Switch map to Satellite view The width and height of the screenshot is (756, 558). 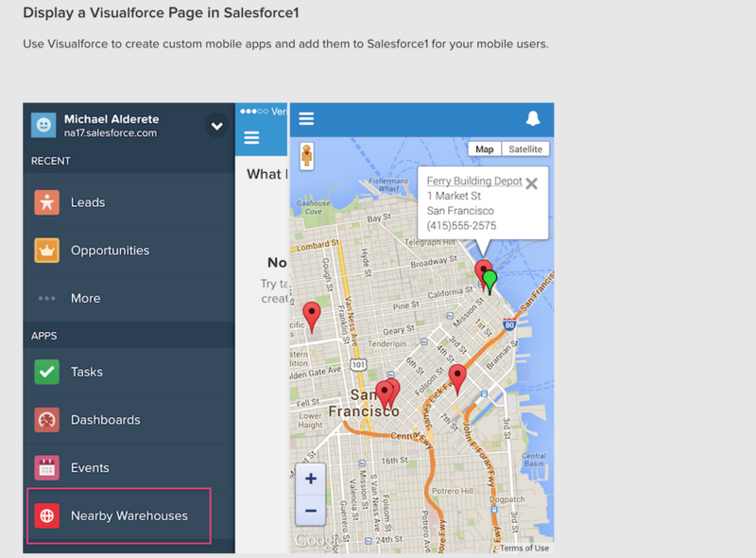click(525, 149)
